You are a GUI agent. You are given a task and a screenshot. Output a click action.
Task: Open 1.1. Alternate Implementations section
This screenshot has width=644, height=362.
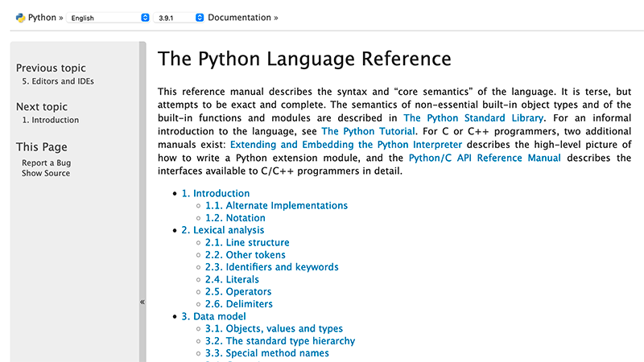point(276,206)
